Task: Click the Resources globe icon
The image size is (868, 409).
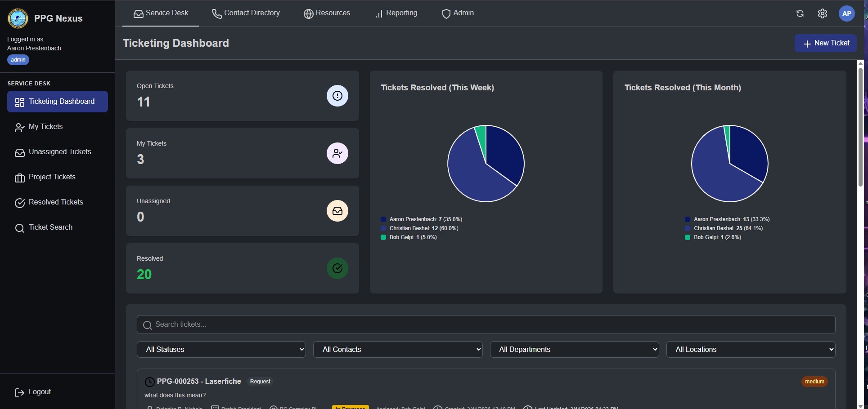Action: click(309, 13)
